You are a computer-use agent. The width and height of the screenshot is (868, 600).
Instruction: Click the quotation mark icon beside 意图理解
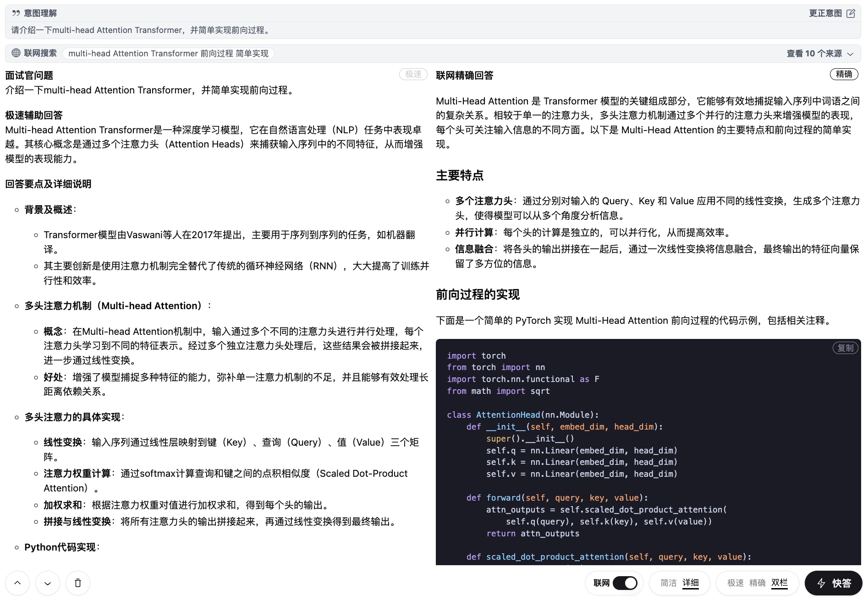[16, 13]
